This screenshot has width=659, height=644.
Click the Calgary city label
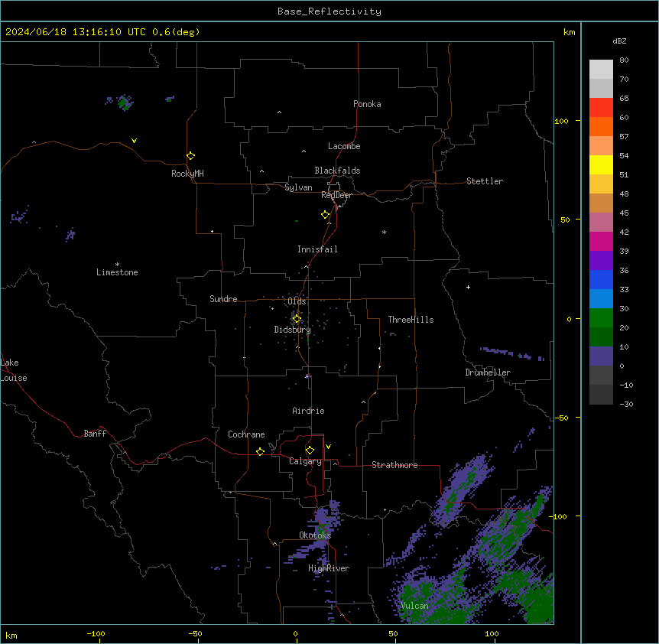coord(305,461)
